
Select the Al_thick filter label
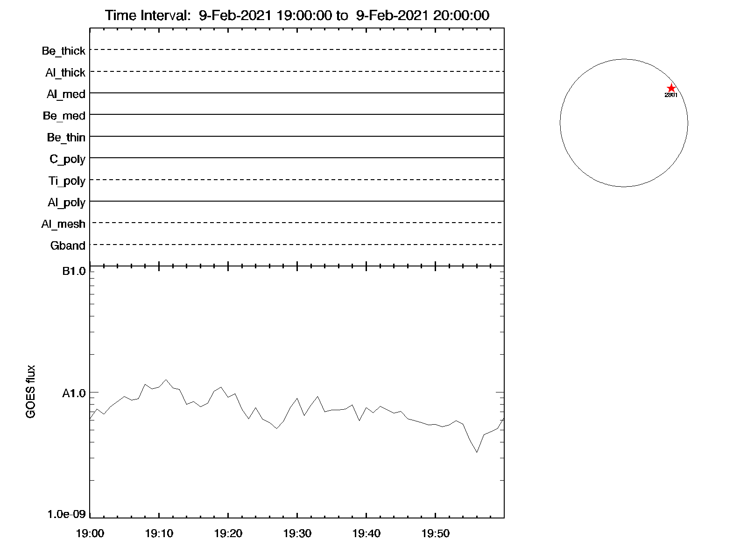click(65, 73)
